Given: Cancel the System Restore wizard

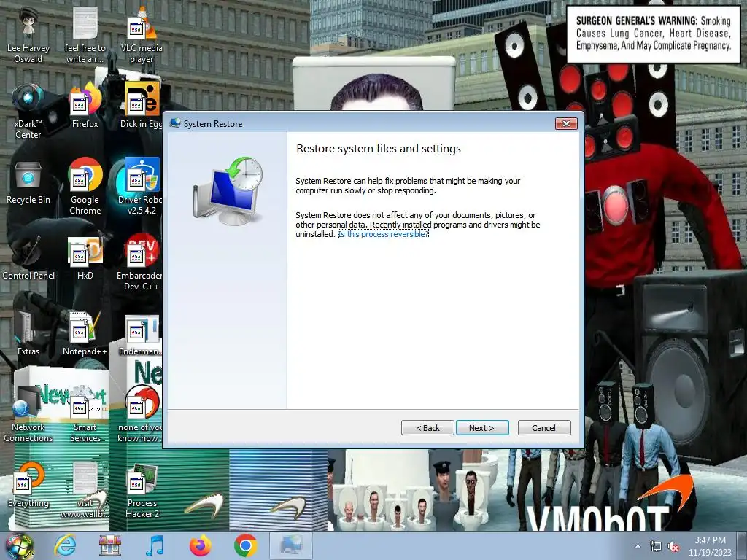Looking at the screenshot, I should [544, 427].
